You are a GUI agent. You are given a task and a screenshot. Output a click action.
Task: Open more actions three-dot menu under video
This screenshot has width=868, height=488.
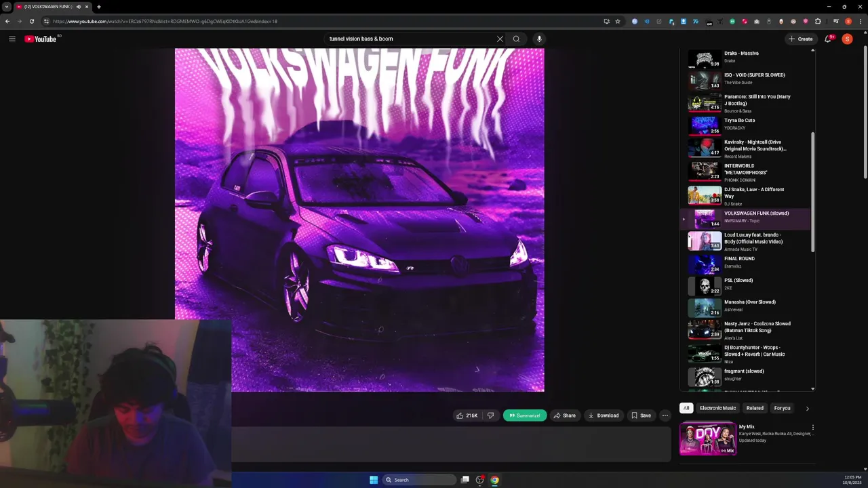(x=665, y=415)
